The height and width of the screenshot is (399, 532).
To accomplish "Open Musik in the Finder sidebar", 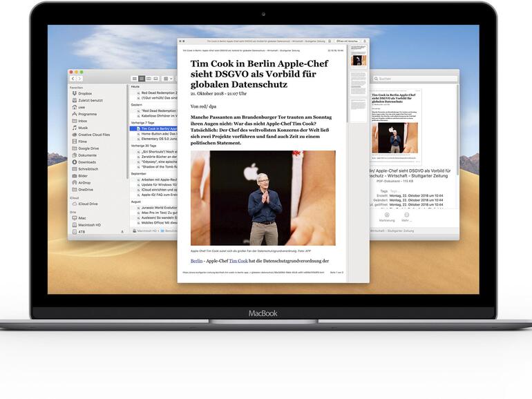I will click(x=80, y=128).
